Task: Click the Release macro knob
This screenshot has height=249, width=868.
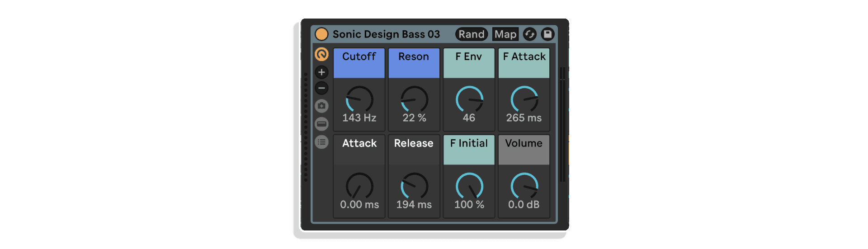Action: point(414,186)
